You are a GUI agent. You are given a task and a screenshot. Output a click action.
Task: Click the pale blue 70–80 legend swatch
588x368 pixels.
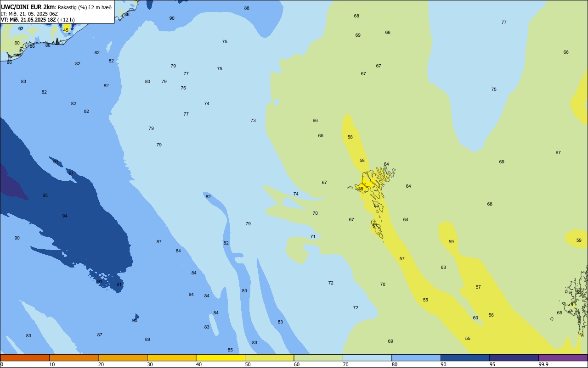coord(367,357)
